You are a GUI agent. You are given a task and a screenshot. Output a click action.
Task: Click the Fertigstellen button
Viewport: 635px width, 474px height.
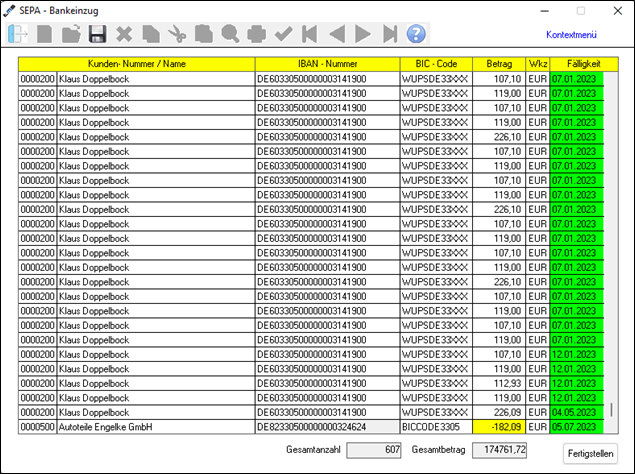pyautogui.click(x=590, y=454)
